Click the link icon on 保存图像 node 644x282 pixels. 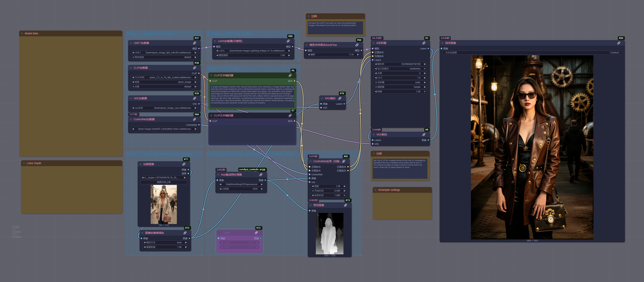(619, 43)
